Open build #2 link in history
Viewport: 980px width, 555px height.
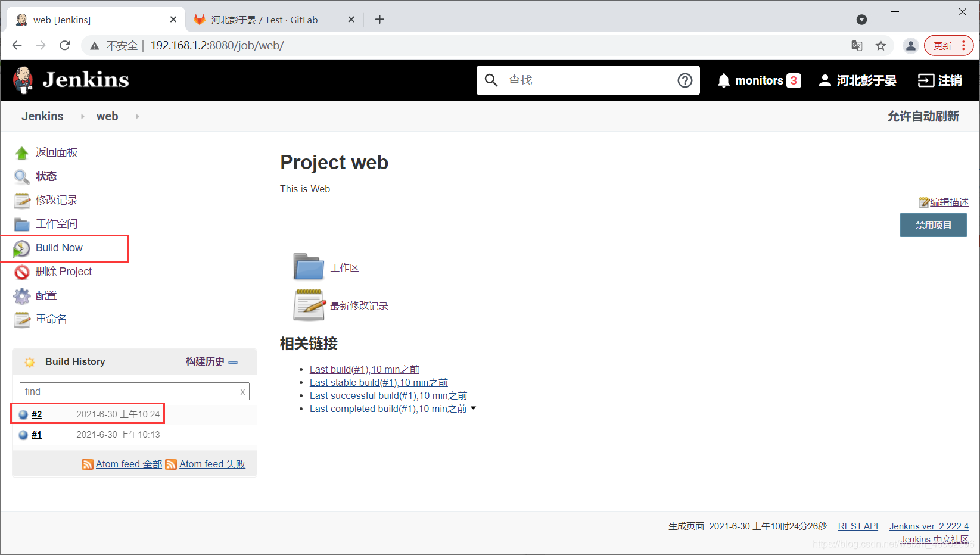tap(36, 414)
